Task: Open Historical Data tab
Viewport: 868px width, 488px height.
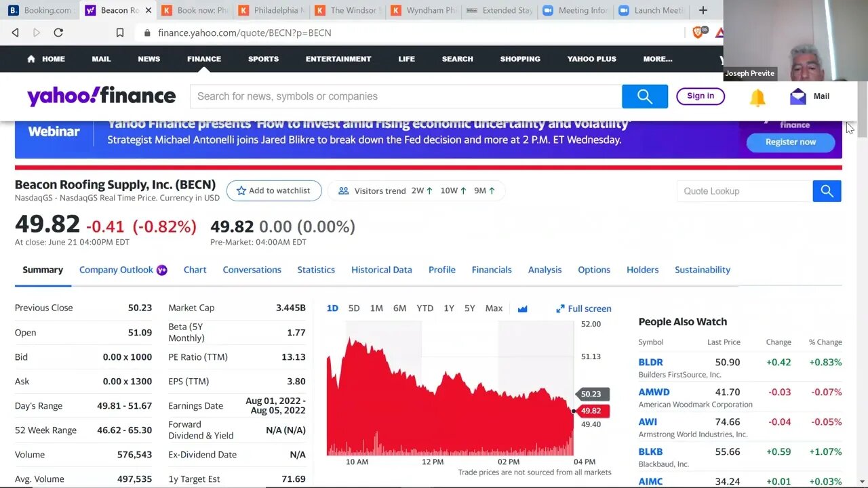Action: (382, 270)
